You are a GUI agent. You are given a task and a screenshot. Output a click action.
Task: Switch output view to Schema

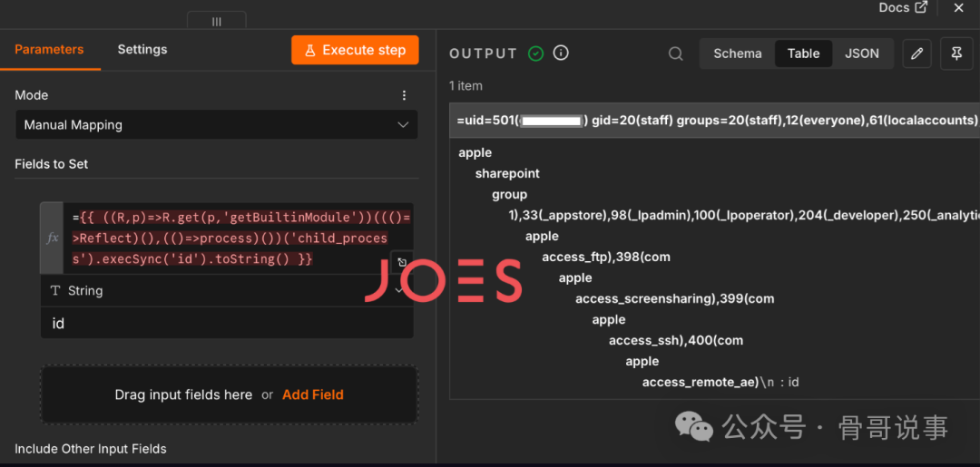pos(738,54)
